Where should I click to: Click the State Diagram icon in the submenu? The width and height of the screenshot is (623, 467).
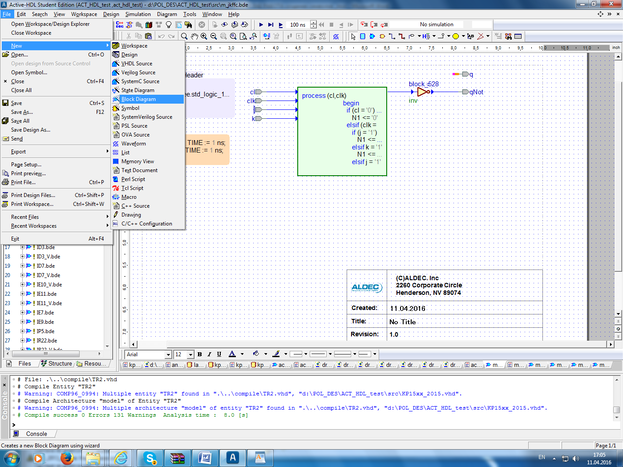[x=116, y=90]
